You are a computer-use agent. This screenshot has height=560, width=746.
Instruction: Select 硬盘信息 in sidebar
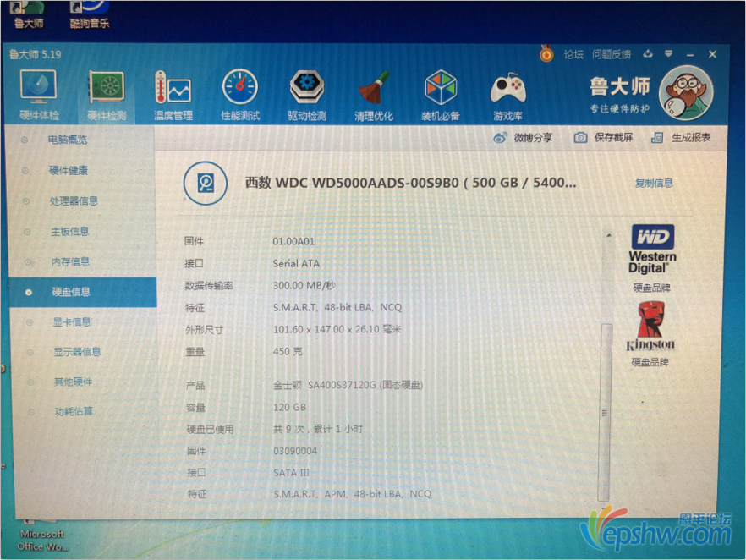point(83,292)
